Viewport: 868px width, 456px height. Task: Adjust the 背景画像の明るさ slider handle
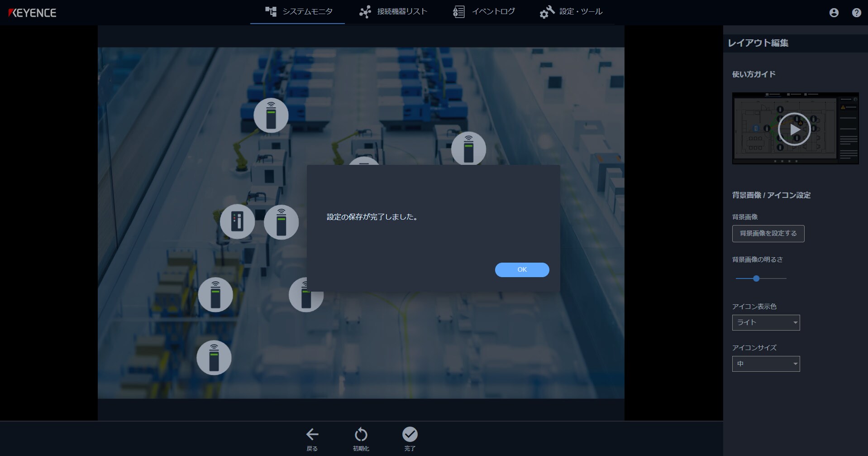click(x=756, y=278)
